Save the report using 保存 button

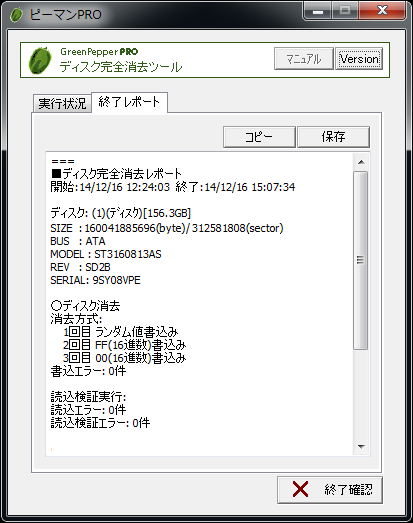tap(333, 137)
